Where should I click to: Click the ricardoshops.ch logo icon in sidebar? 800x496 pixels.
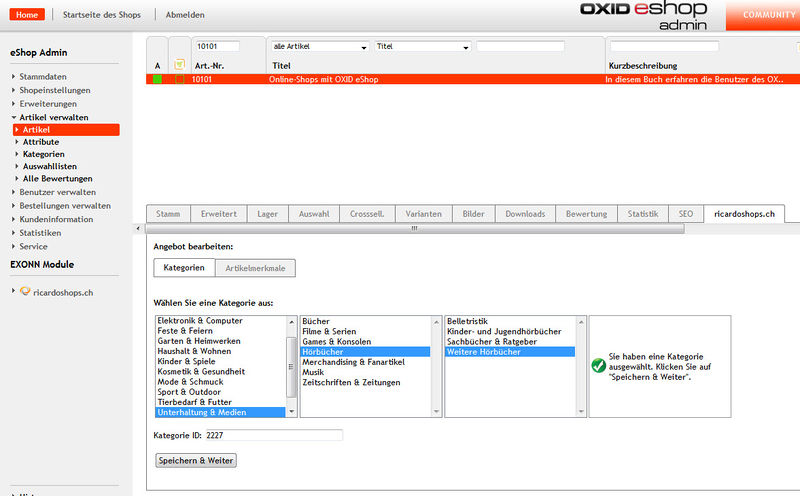tap(26, 291)
